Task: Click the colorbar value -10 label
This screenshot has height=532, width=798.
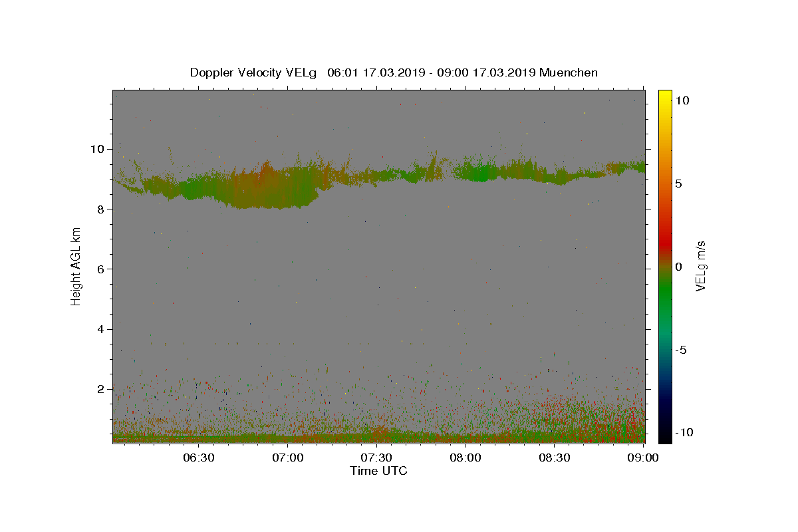Action: point(685,433)
